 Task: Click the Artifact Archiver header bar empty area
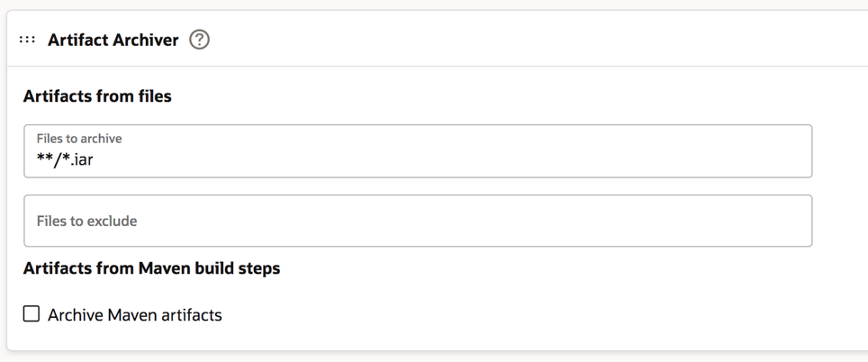point(540,40)
